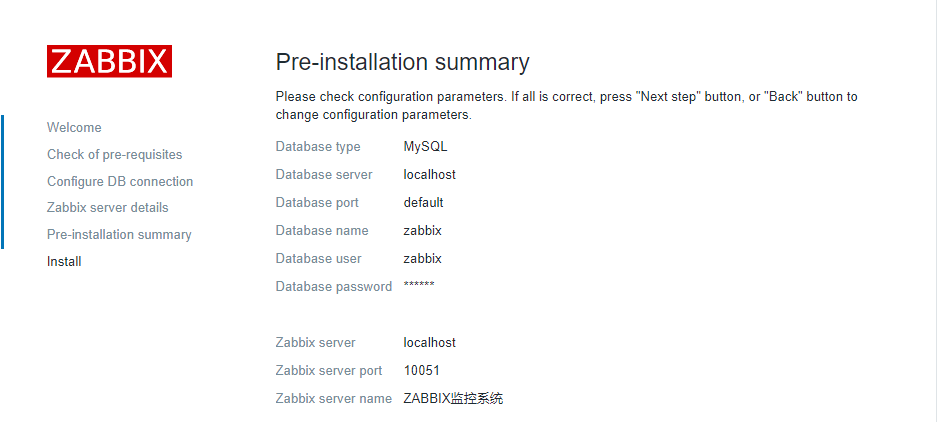937x422 pixels.
Task: Open Zabbix server details sidebar step
Action: point(107,208)
